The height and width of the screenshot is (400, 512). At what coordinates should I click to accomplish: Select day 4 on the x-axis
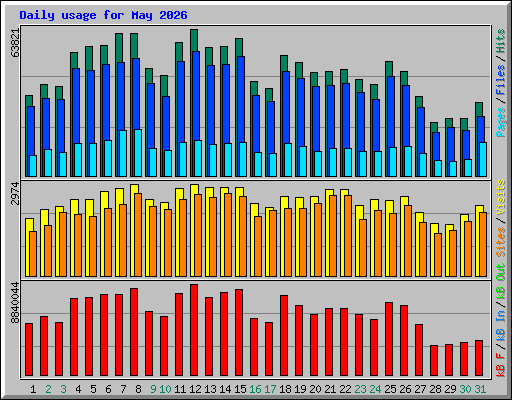[78, 389]
